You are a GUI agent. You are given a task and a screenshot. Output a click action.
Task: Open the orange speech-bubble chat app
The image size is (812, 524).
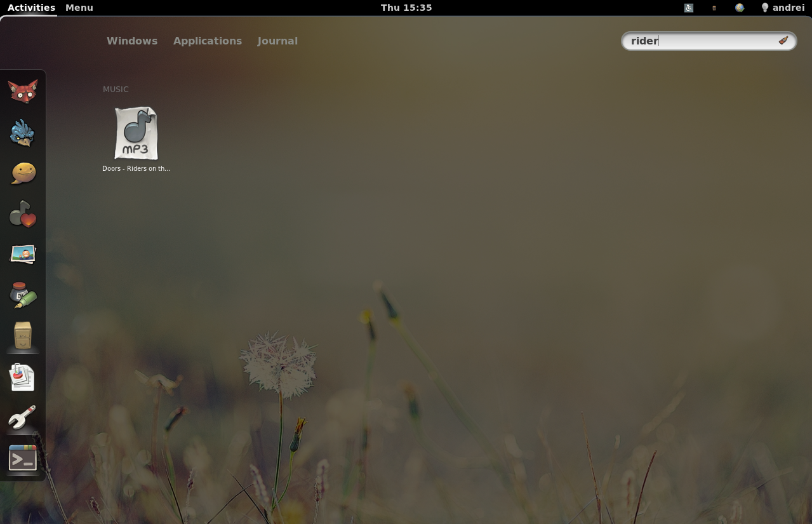pos(23,173)
